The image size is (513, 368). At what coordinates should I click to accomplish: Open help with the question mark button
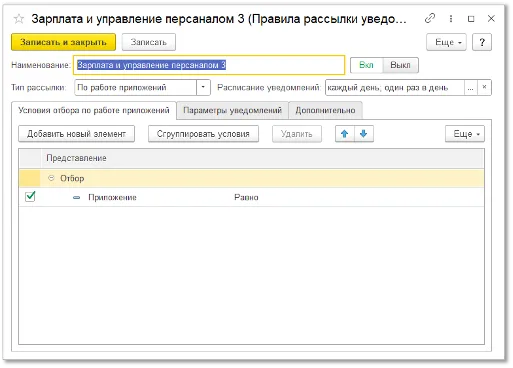[x=482, y=42]
